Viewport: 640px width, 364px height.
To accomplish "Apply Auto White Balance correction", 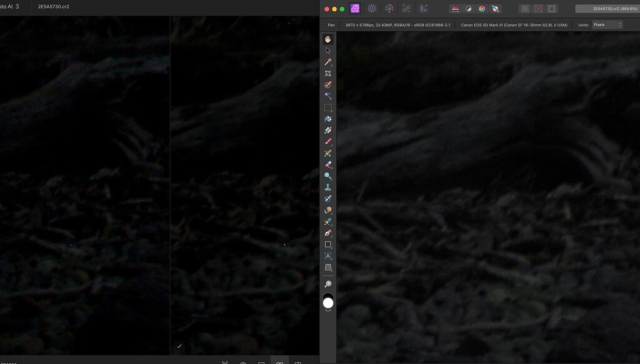I will (496, 8).
